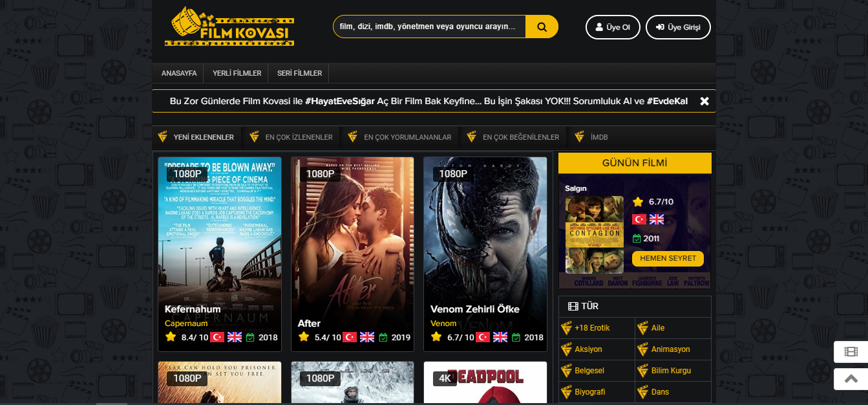Viewport: 868px width, 405px height.
Task: Click the #EvdeKal hashtag text
Action: pyautogui.click(x=667, y=102)
